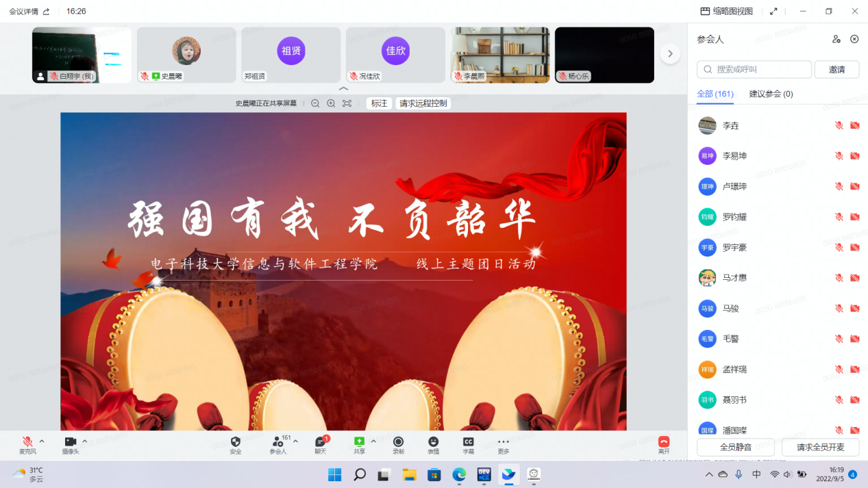Click the 更多 three-dots icon
Image resolution: width=868 pixels, height=488 pixels.
pyautogui.click(x=504, y=442)
